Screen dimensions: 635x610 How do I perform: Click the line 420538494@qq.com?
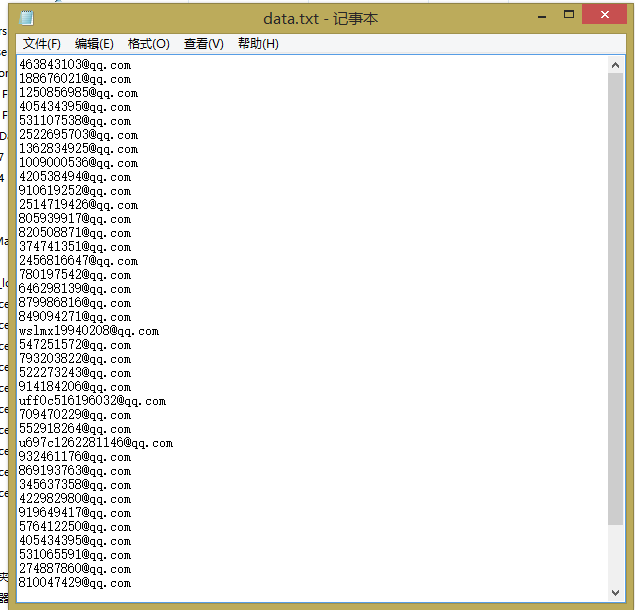pos(75,177)
